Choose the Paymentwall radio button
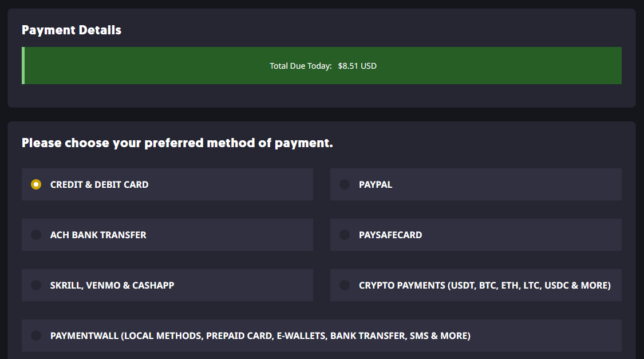 (36, 336)
